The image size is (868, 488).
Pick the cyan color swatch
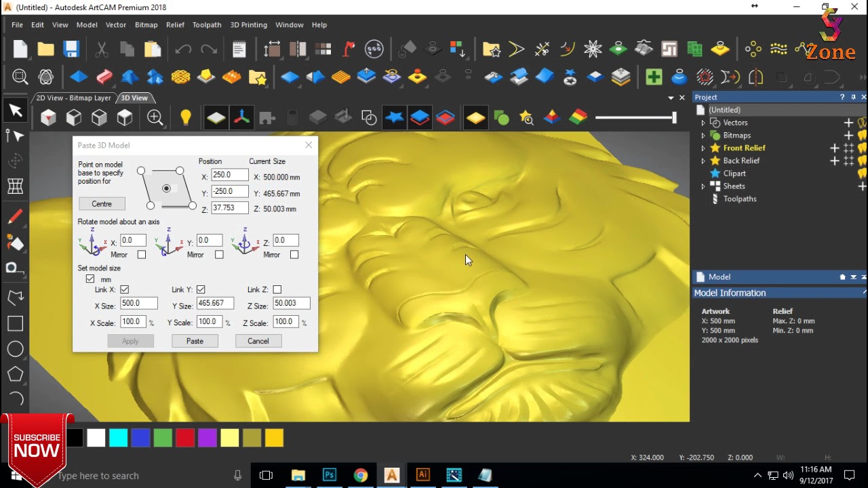click(119, 439)
